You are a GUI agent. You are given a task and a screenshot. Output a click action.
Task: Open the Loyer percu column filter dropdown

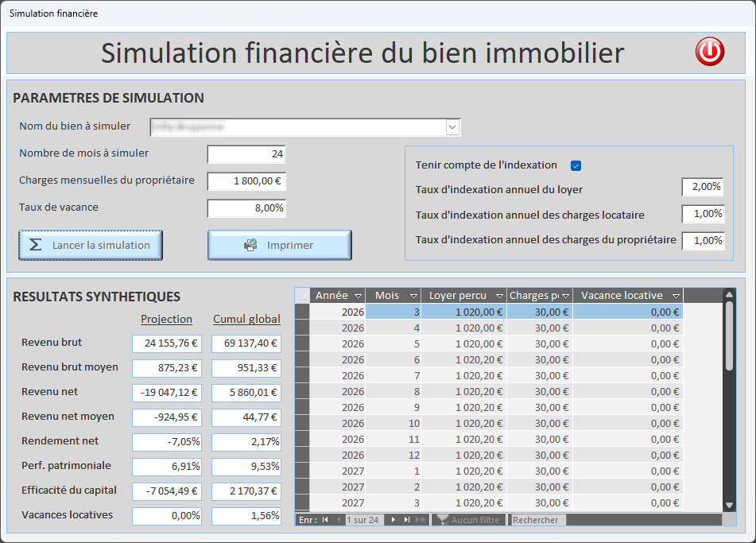coord(498,296)
